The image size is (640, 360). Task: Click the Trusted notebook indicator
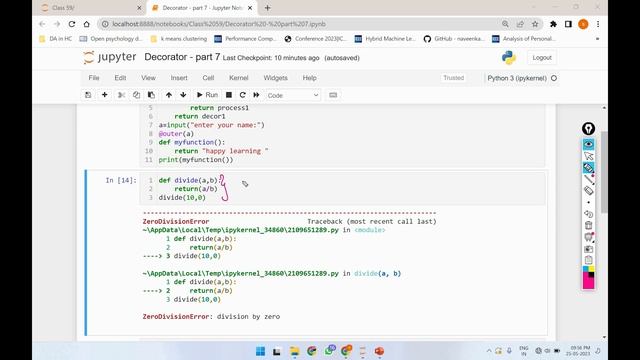tap(453, 78)
